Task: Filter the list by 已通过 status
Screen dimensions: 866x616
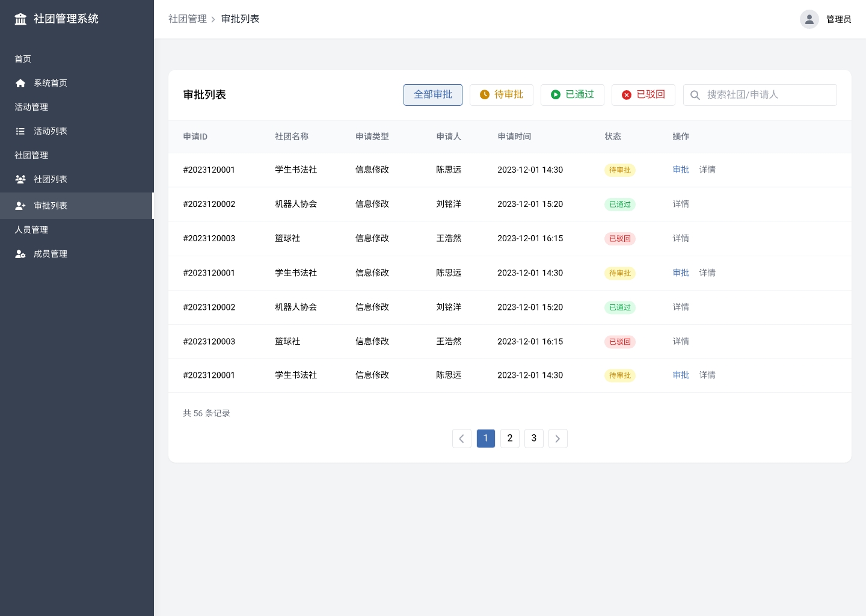Action: click(x=572, y=95)
